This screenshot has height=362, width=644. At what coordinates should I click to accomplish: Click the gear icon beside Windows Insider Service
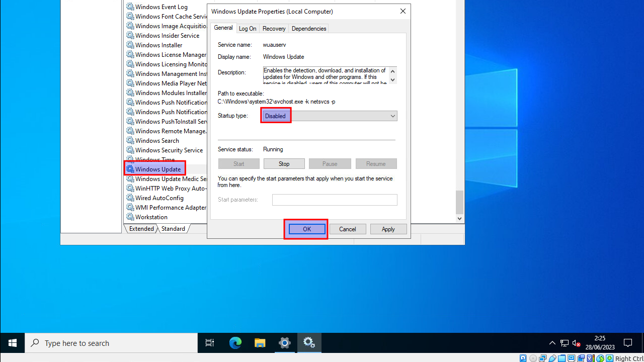coord(130,36)
